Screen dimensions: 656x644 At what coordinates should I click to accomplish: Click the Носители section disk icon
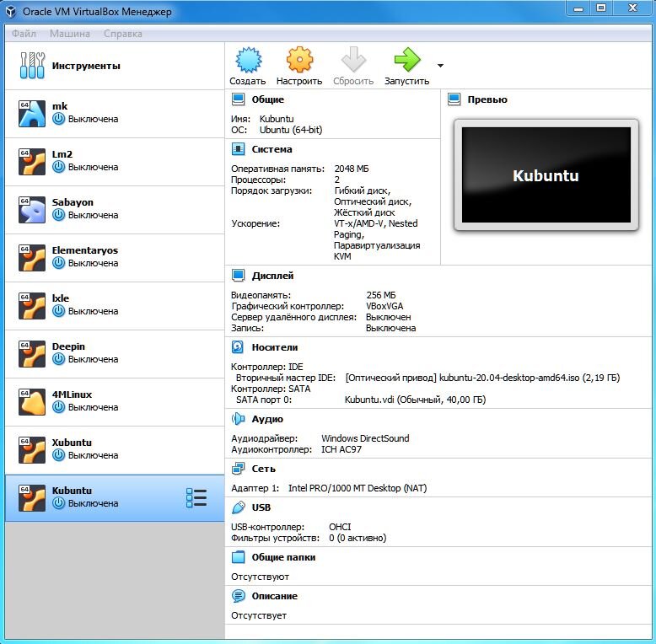point(238,347)
